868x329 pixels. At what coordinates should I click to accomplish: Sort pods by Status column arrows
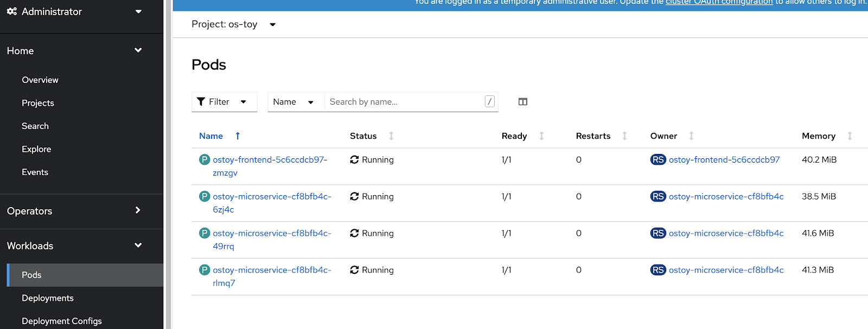click(391, 136)
